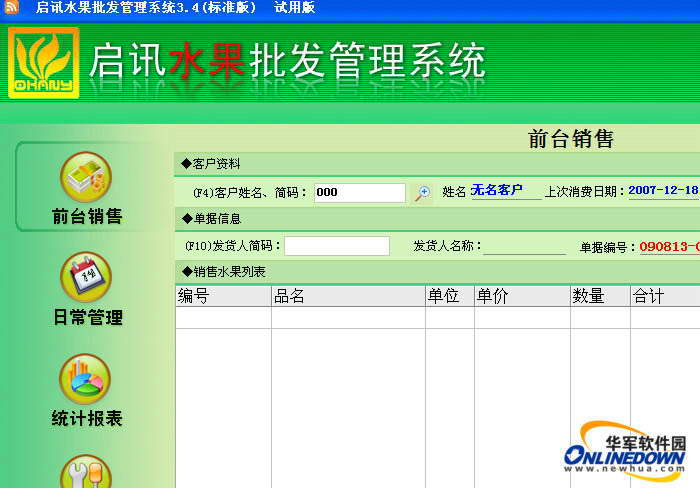
Task: Select the 统计报表 sidebar label
Action: pyautogui.click(x=87, y=418)
